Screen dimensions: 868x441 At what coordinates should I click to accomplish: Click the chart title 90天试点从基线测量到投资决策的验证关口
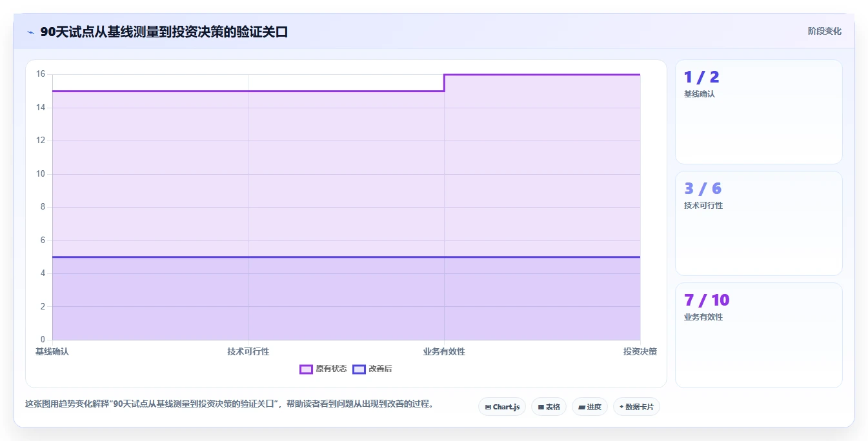tap(164, 32)
